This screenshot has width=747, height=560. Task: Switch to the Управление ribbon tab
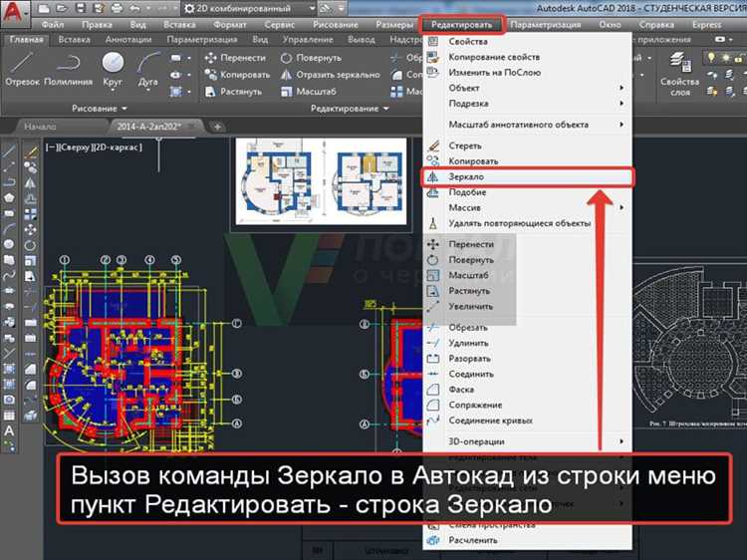[308, 40]
